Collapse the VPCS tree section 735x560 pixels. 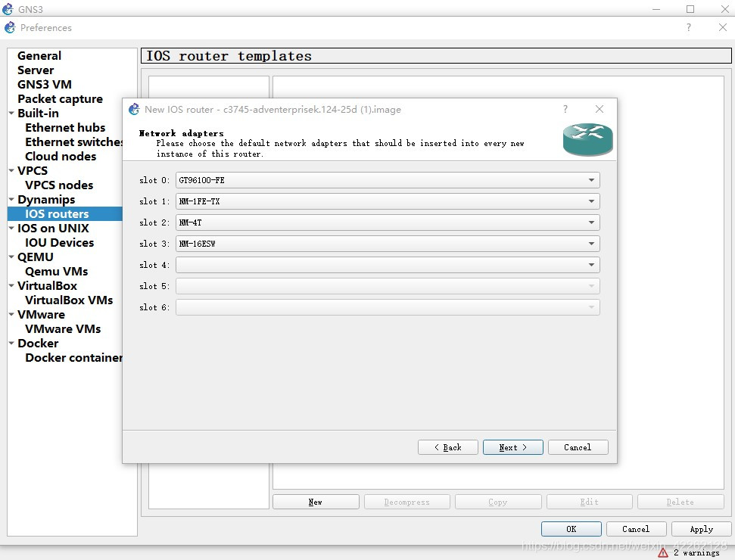11,170
